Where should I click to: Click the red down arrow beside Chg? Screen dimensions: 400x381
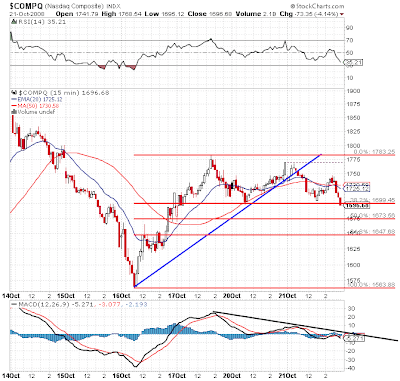tap(342, 14)
